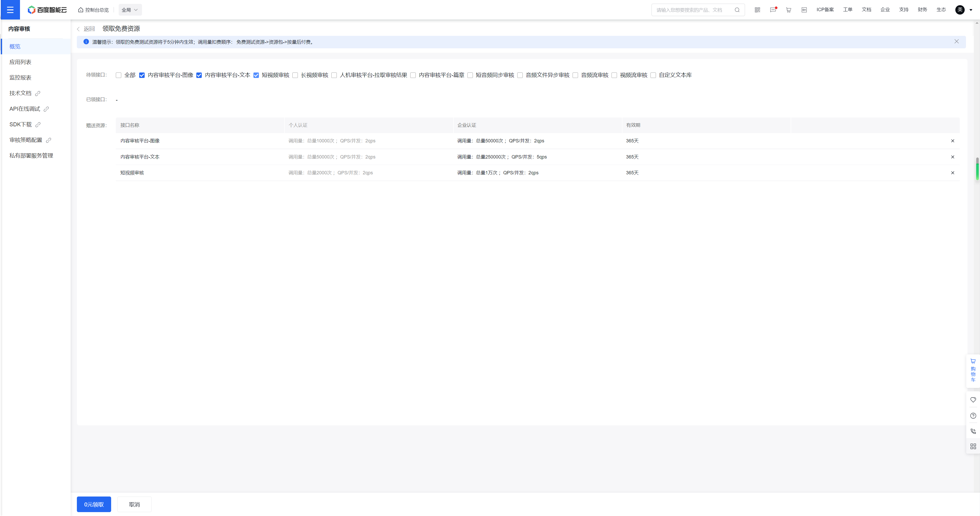Focus the product search input field
Image resolution: width=980 pixels, height=516 pixels.
tap(694, 10)
